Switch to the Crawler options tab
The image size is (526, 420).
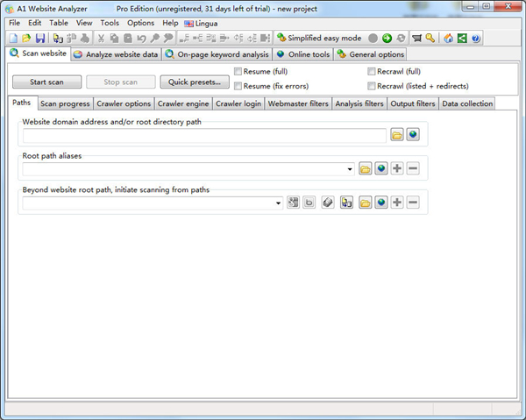(123, 104)
